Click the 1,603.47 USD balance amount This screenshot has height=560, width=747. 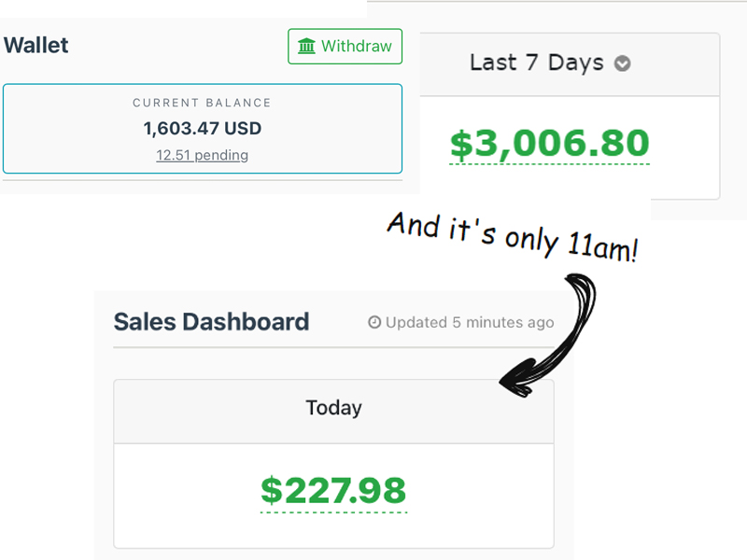pos(202,128)
